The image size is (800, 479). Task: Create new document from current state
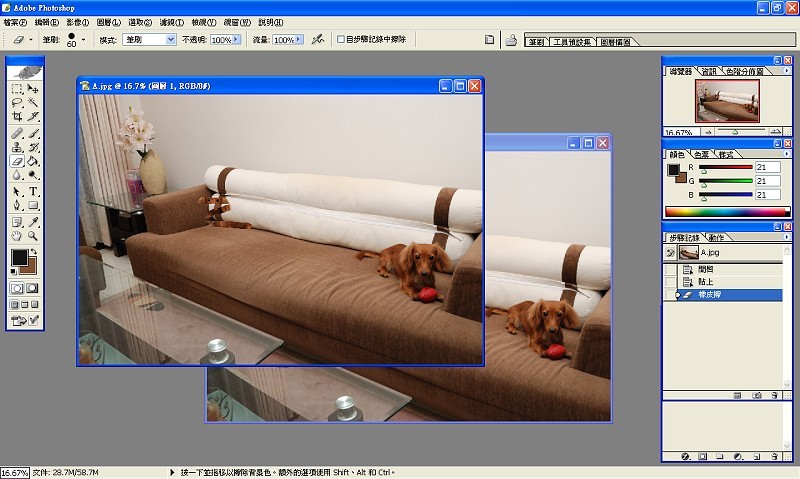pos(737,395)
